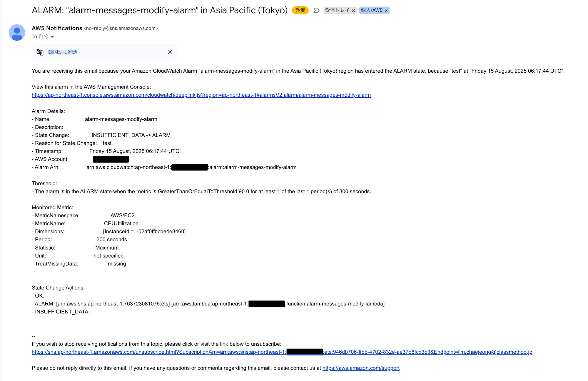Click the email subject heading
588x381 pixels.
tap(160, 10)
